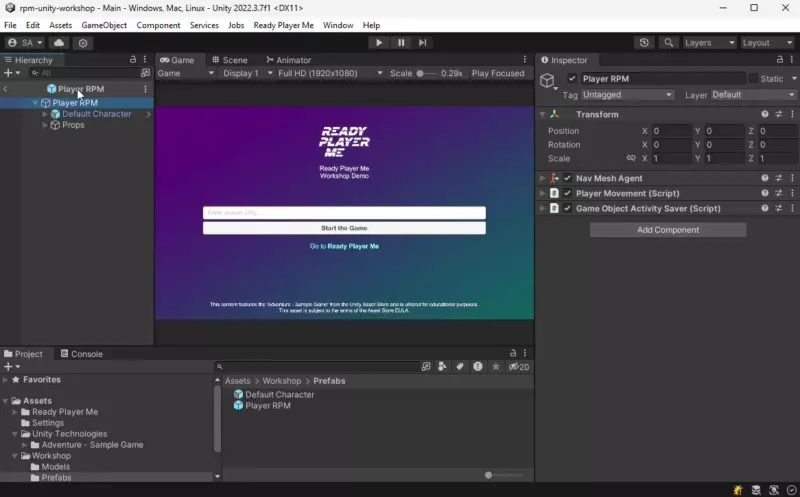Toggle Player RPM active checkbox in Inspector

(572, 79)
